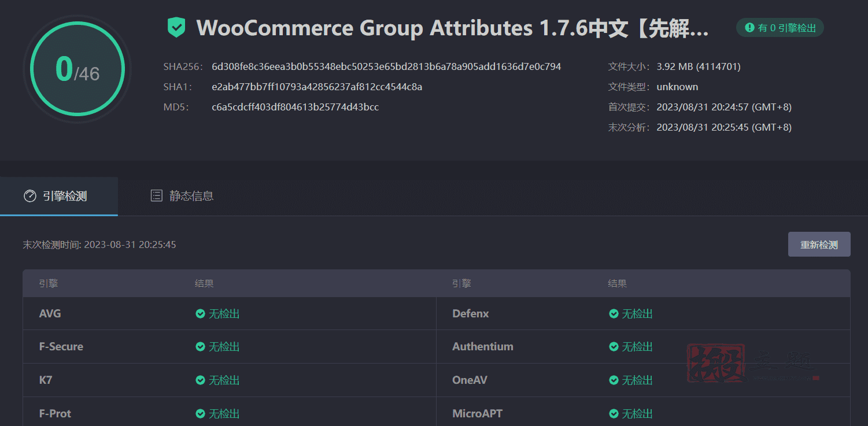Image resolution: width=868 pixels, height=426 pixels.
Task: Click the check icon in K7 row
Action: tap(200, 380)
